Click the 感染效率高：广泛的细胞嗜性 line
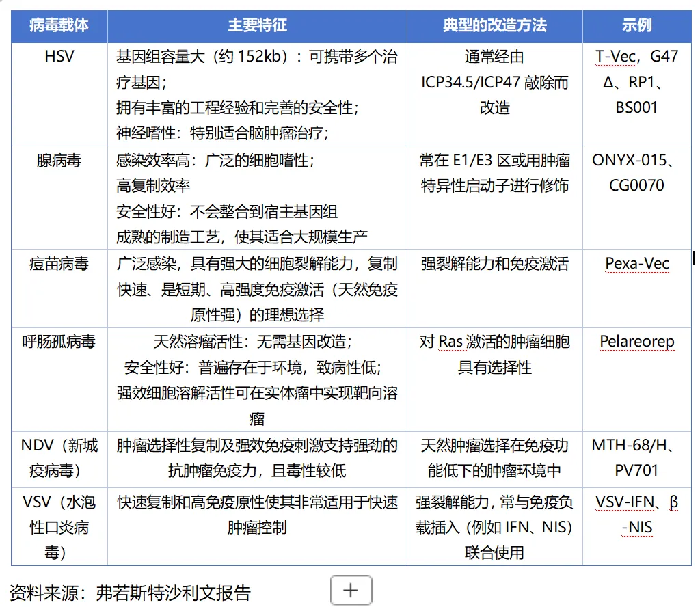The image size is (700, 607). coord(215,161)
